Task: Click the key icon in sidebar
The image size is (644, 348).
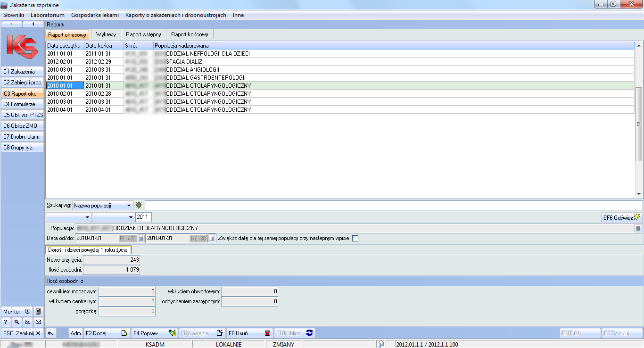Action: [x=17, y=322]
